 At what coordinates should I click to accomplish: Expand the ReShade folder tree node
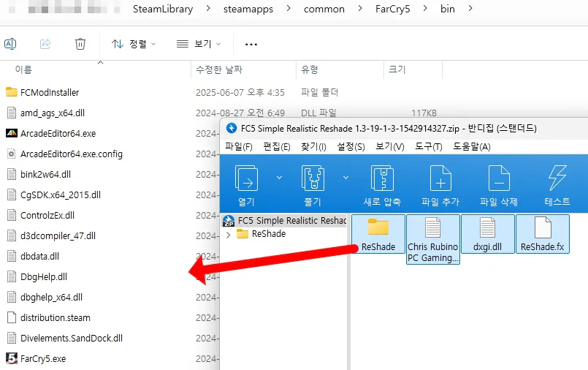point(228,234)
